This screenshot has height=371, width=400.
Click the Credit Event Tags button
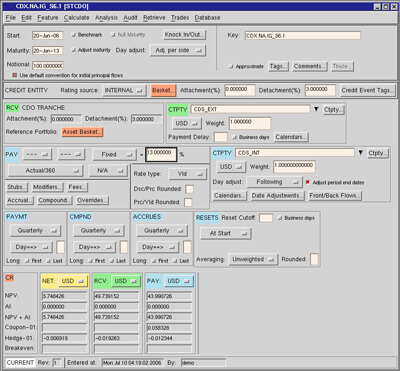(368, 90)
